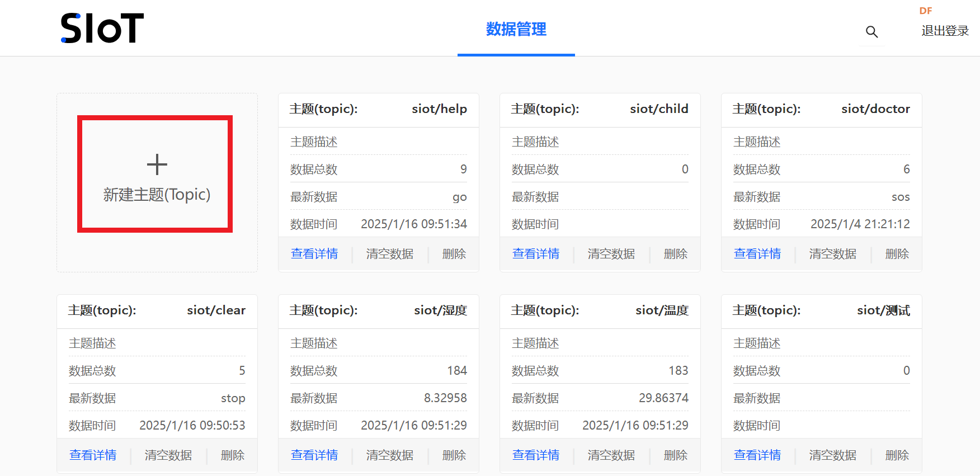980x476 pixels.
Task: Delete the siot/clear topic
Action: click(233, 455)
